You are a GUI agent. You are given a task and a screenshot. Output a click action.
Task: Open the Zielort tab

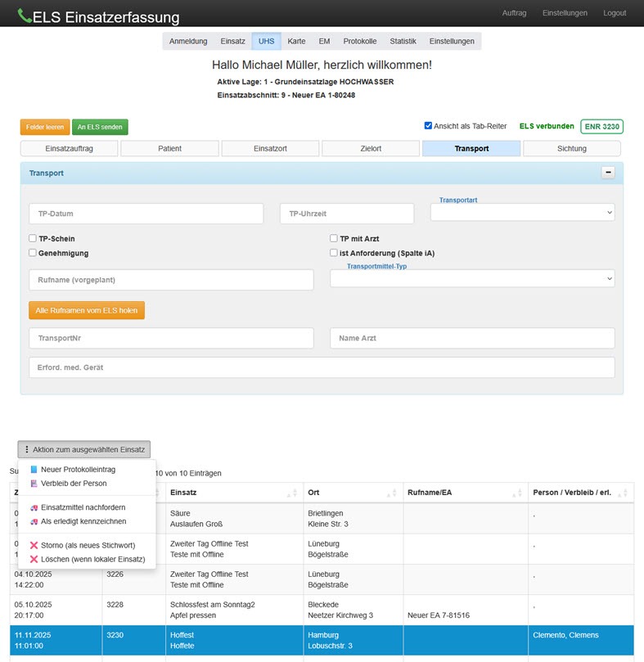pyautogui.click(x=371, y=149)
